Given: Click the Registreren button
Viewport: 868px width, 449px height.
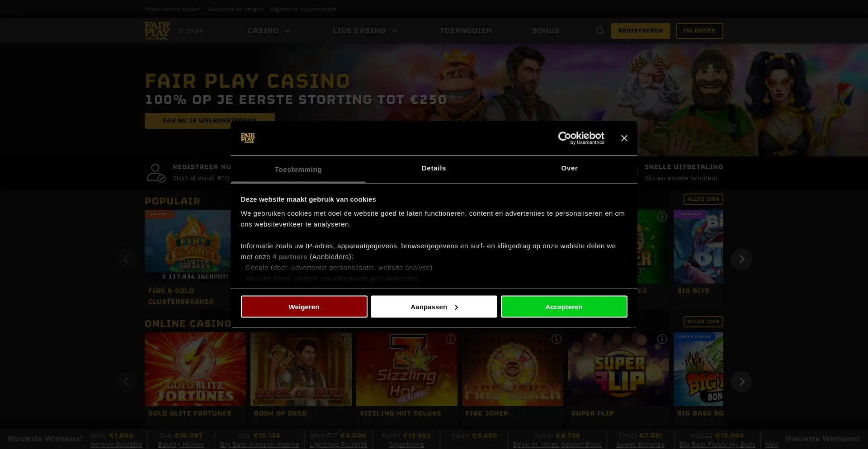Looking at the screenshot, I should pos(641,31).
